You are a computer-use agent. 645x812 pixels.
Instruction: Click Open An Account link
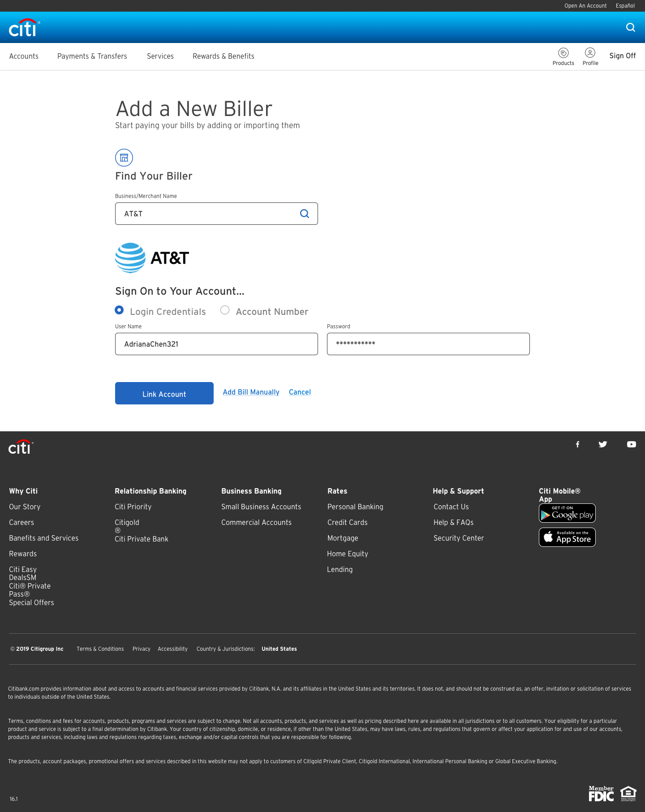[x=585, y=6]
